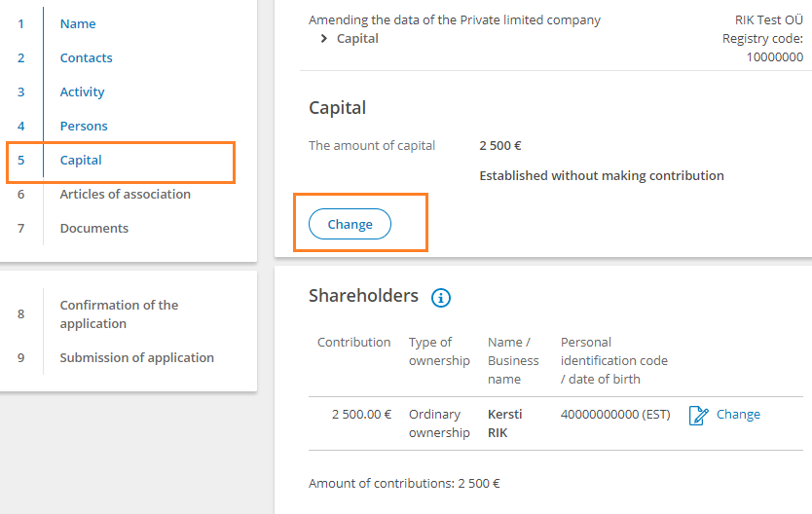
Task: Click step number 8 in sidebar
Action: 20,313
